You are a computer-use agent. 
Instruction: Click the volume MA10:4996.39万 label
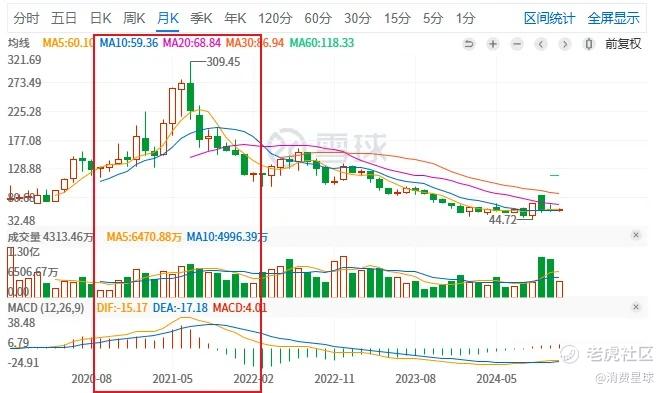tap(227, 237)
